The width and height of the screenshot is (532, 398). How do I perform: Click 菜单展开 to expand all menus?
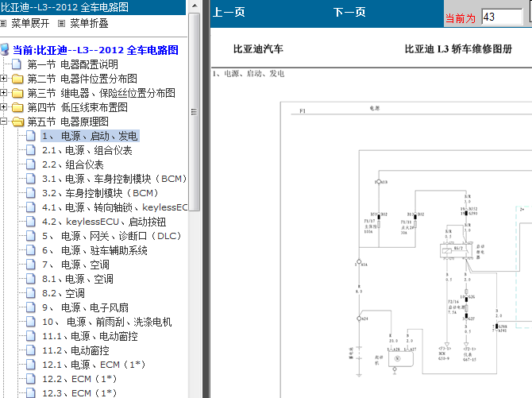click(30, 23)
